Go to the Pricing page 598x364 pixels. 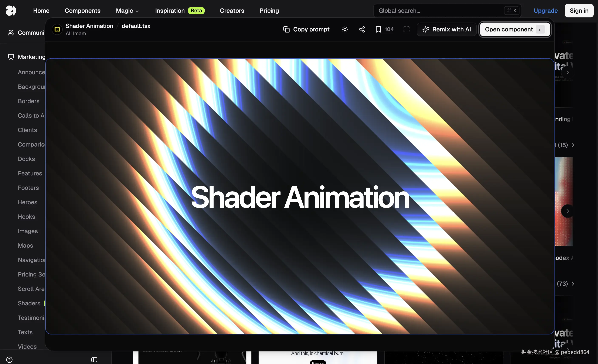269,11
